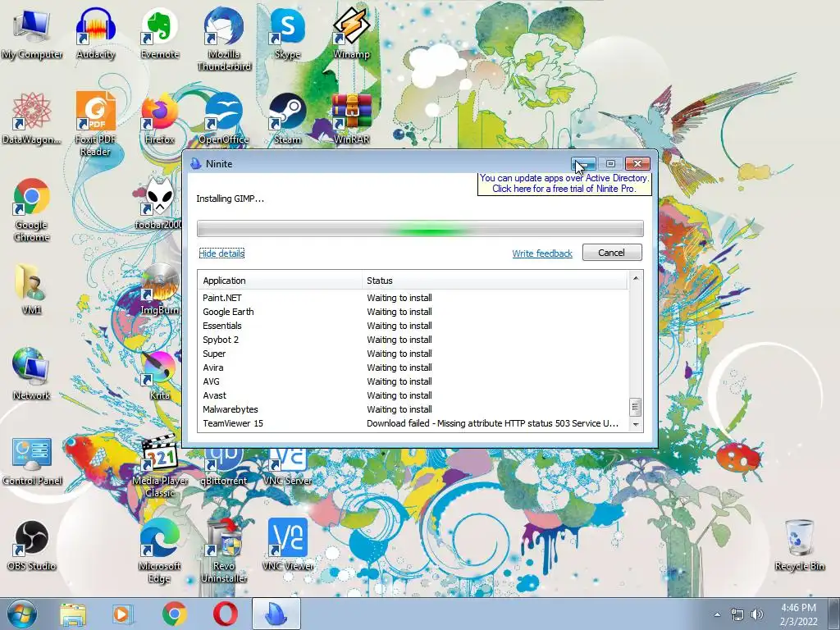Select the Essentials row
Screen dimensions: 840x630
pyautogui.click(x=413, y=326)
